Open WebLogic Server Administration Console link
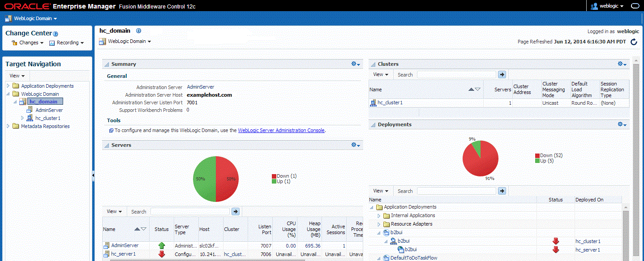 281,130
